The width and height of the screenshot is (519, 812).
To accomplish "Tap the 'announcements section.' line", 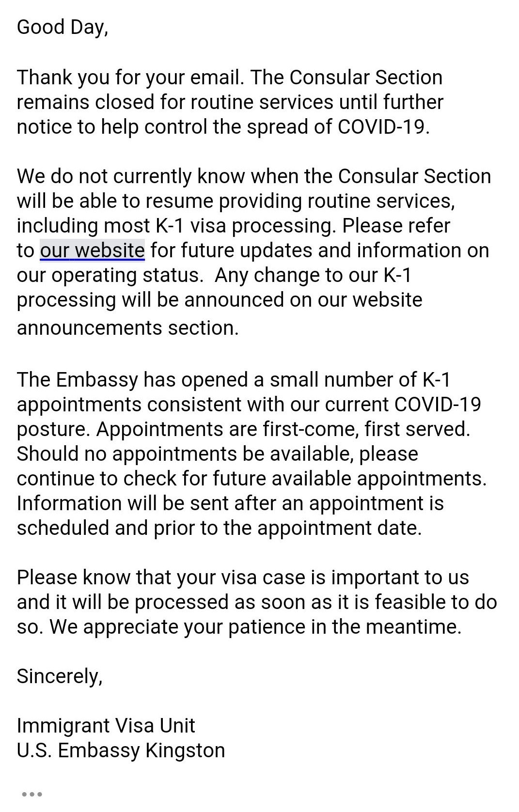I will tap(128, 328).
